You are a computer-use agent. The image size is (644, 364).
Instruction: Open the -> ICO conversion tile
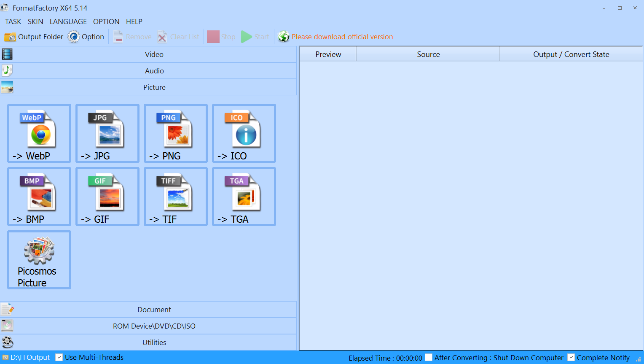[x=244, y=133]
